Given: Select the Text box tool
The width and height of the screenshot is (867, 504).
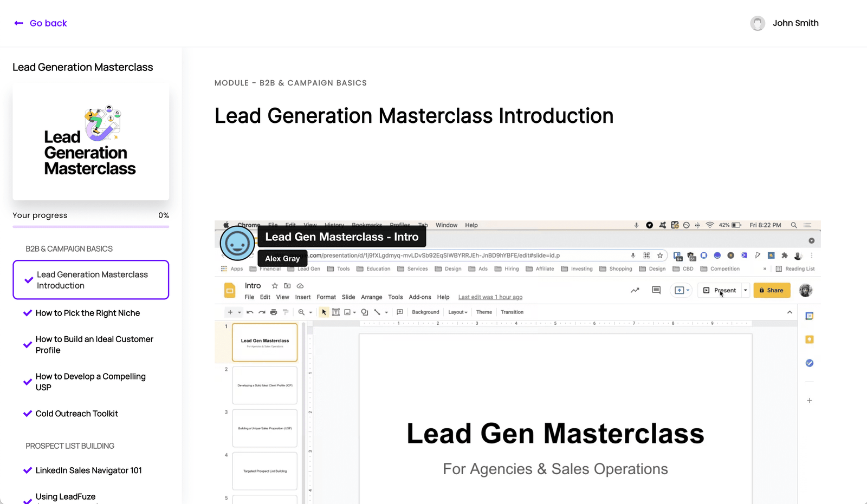Looking at the screenshot, I should coord(336,312).
